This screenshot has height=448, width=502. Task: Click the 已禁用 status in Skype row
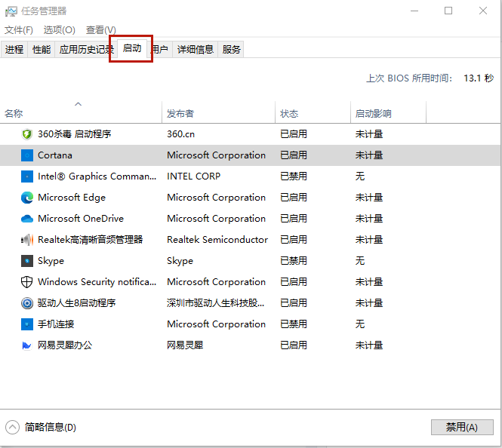pyautogui.click(x=294, y=261)
